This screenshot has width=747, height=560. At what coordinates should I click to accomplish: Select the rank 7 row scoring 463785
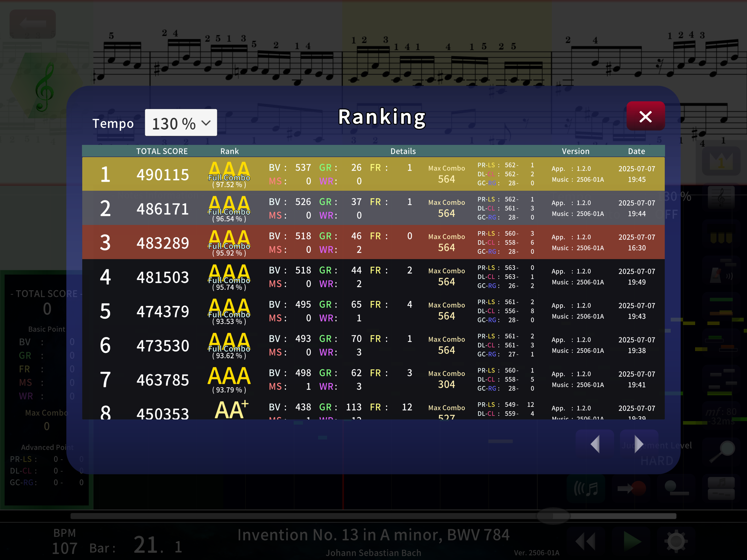point(373,379)
